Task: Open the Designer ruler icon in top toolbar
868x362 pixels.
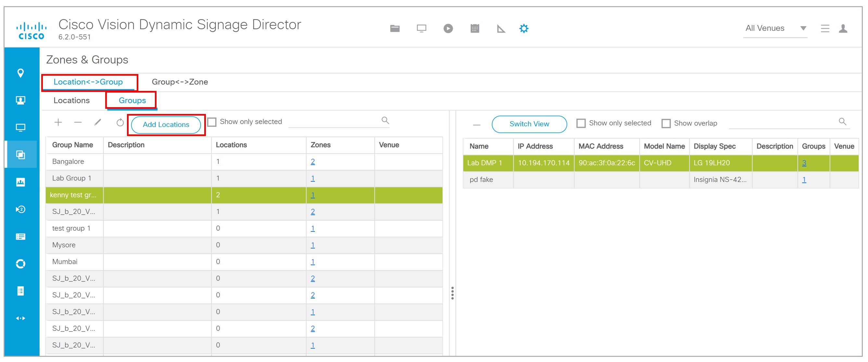Action: coord(501,29)
